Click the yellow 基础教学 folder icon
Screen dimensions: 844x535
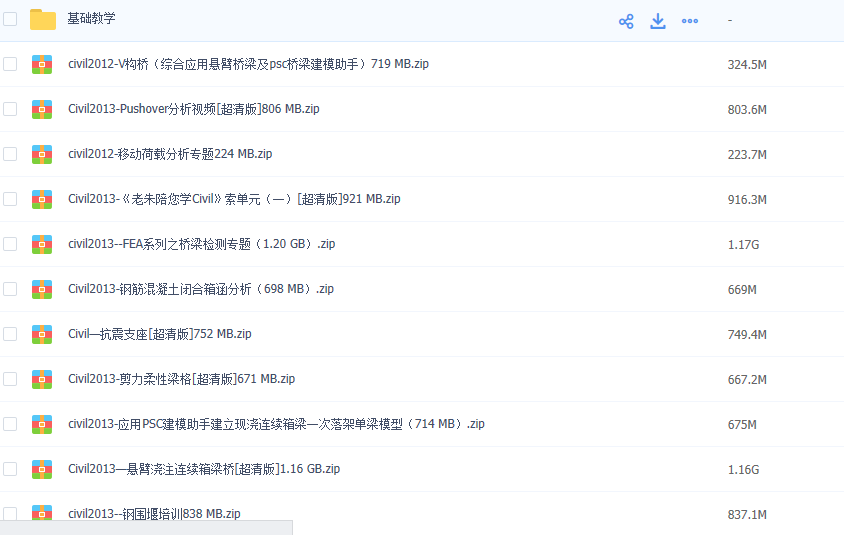tap(43, 19)
